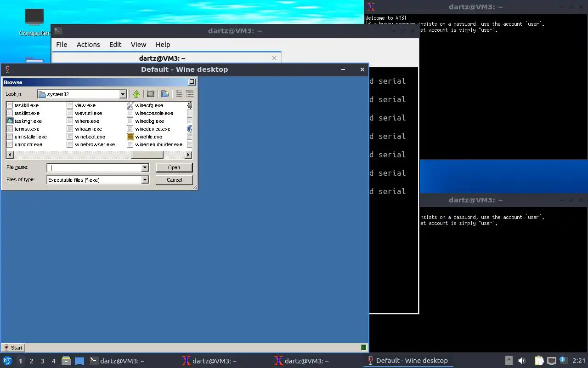
Task: Select uninstaller.exe in file list
Action: (30, 137)
